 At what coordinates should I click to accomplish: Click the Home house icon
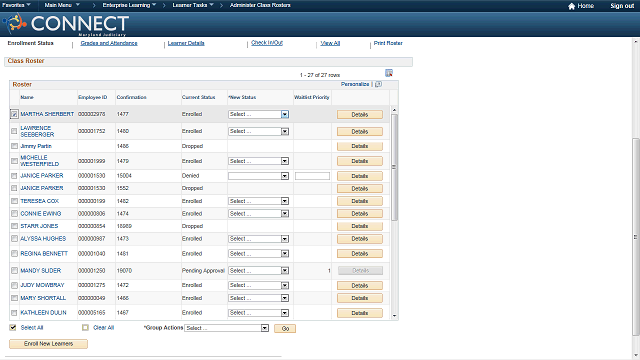click(571, 6)
